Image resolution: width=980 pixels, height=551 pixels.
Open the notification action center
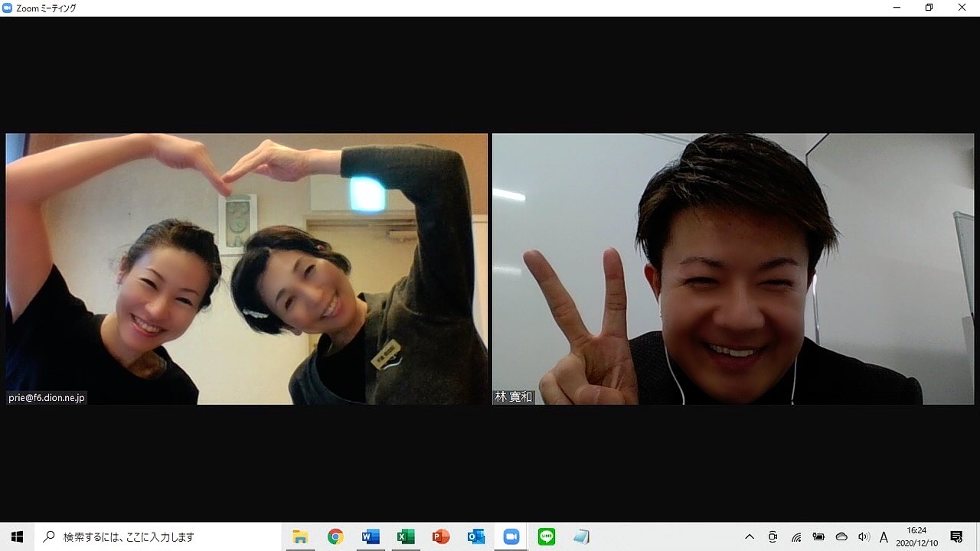coord(956,537)
